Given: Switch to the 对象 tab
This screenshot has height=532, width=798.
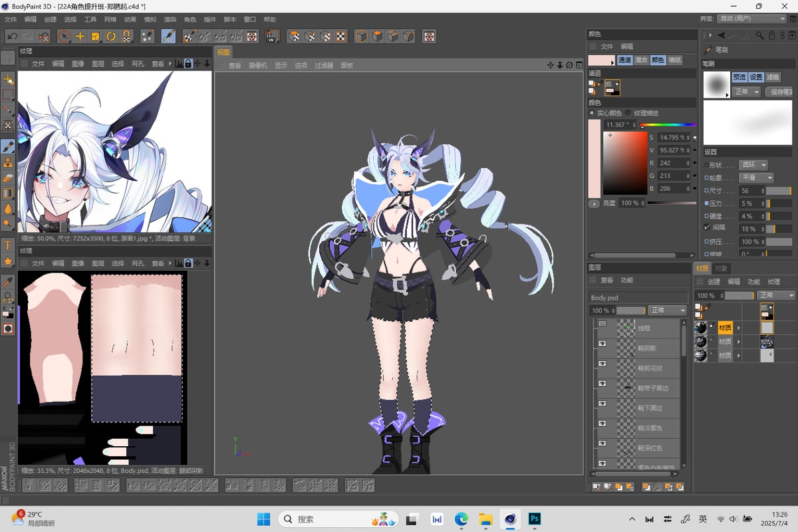Looking at the screenshot, I should coord(721,269).
